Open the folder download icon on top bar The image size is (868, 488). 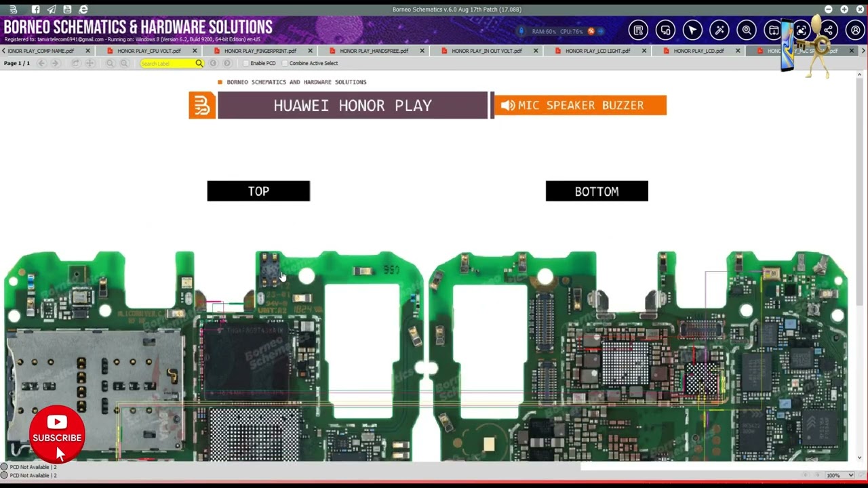click(x=773, y=30)
